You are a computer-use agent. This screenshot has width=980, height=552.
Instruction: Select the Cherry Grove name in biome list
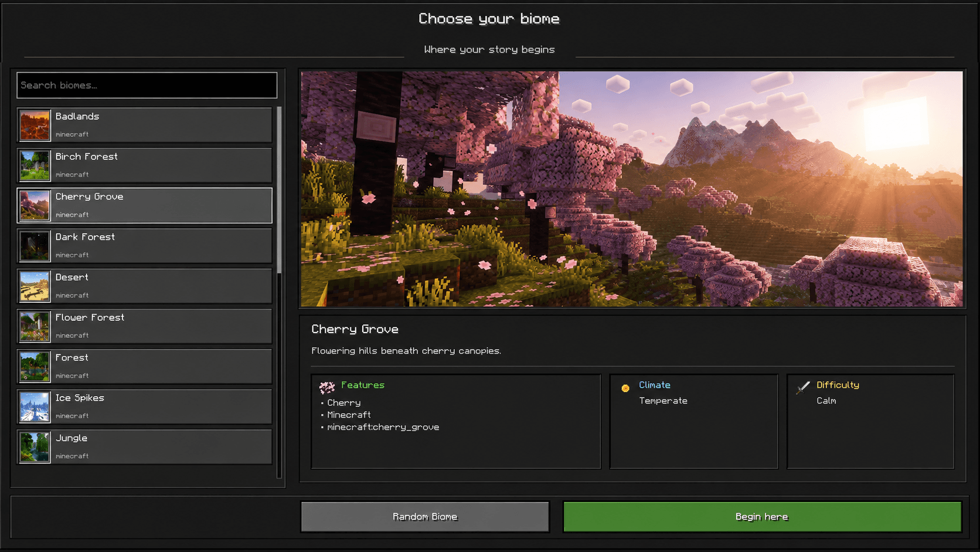point(89,197)
